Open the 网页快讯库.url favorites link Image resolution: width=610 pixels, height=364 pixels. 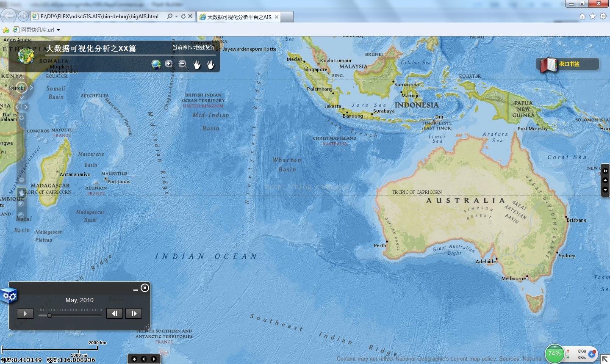tap(34, 30)
